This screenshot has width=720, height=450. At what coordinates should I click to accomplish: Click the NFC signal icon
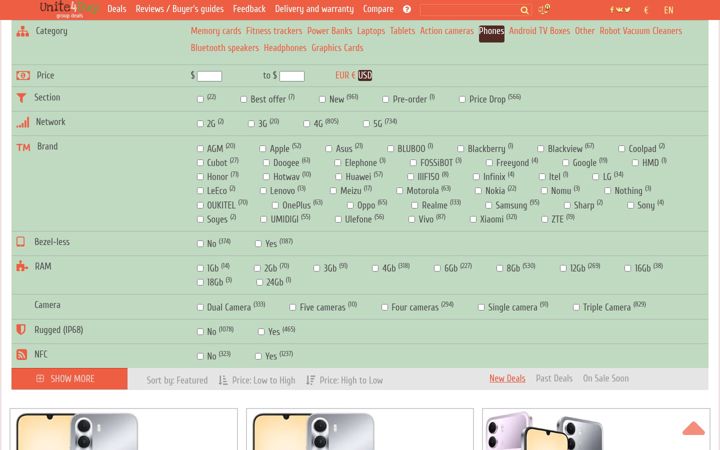click(x=22, y=354)
